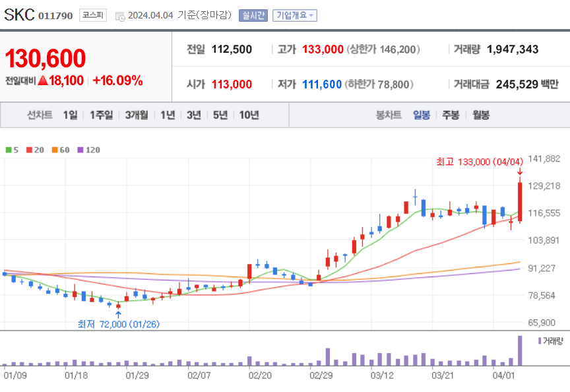Viewport: 570px width, 392px height.
Task: Click the purple 거래량 volume legend marker
Action: coord(540,341)
